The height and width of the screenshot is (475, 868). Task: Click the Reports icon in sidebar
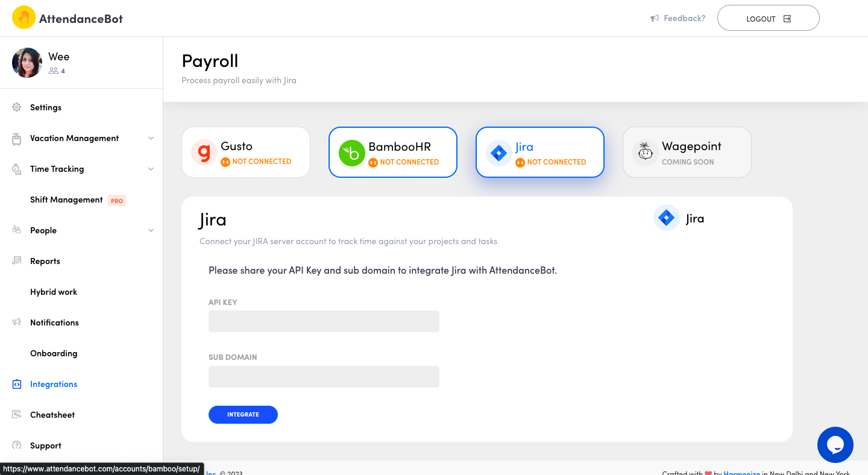click(17, 261)
